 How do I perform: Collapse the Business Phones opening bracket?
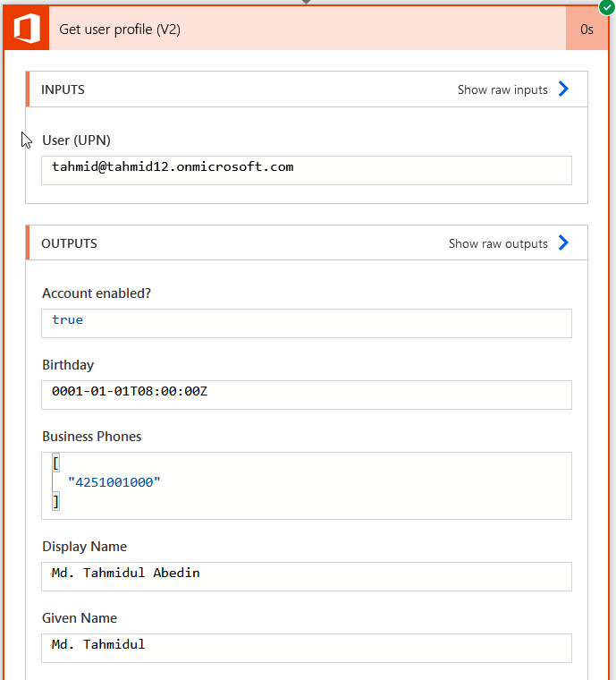pos(56,463)
